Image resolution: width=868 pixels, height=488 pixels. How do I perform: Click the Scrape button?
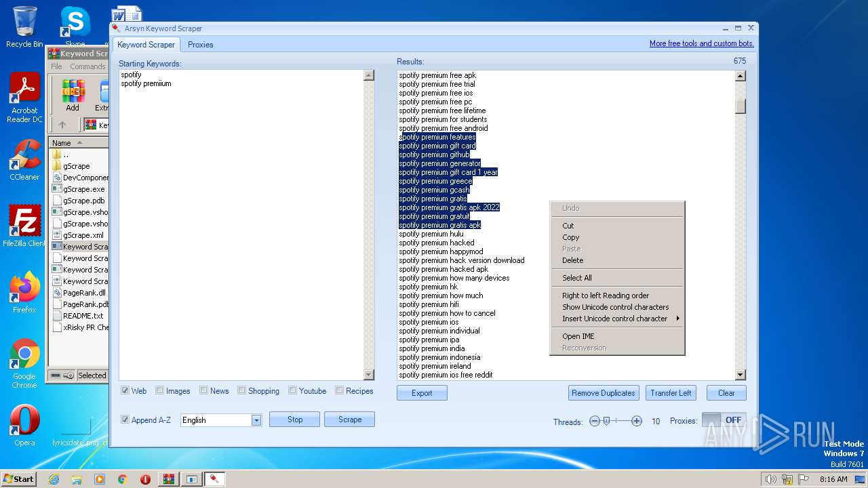pyautogui.click(x=350, y=420)
